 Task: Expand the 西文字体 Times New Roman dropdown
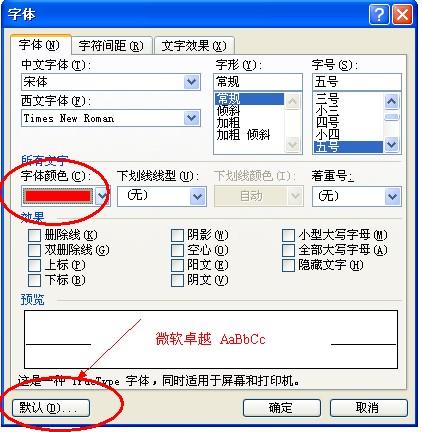192,118
